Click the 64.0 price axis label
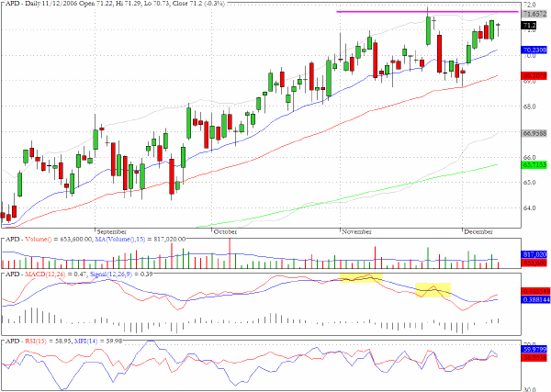Viewport: 551px width, 392px height. tap(529, 208)
